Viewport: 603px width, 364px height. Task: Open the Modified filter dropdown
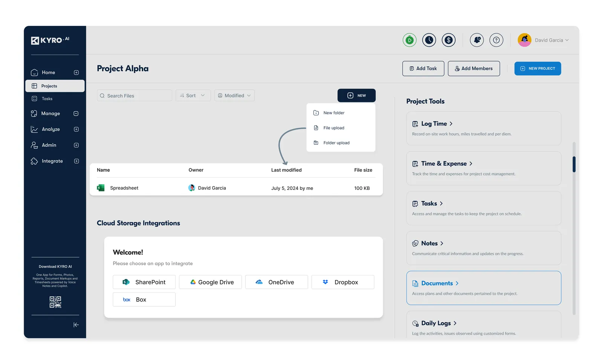tap(234, 95)
